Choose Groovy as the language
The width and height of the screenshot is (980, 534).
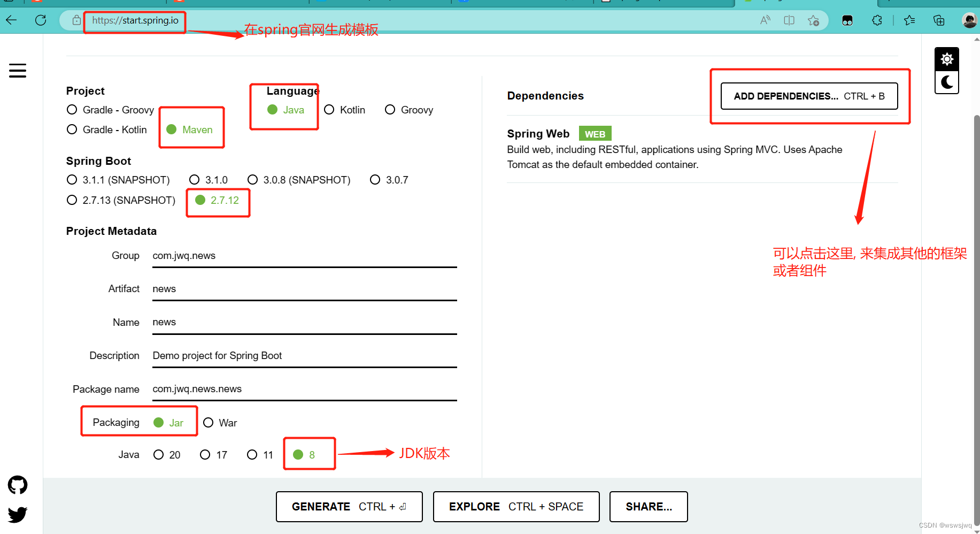409,110
